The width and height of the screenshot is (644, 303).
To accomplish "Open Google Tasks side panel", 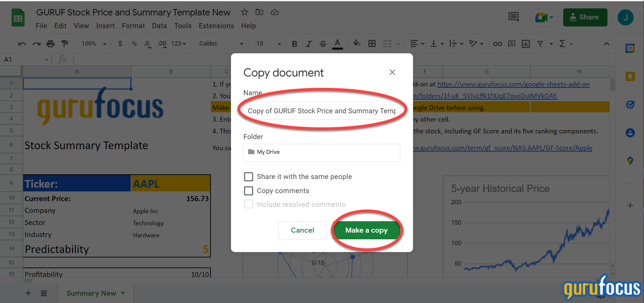I will 630,105.
